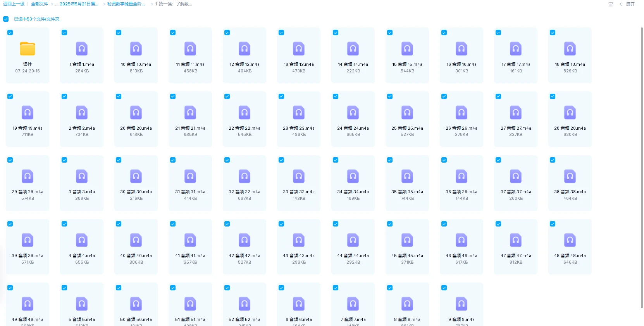Viewport: 644px width, 326px height.
Task: Click the audio icon of 34 音频 34.m4a
Action: pyautogui.click(x=353, y=176)
